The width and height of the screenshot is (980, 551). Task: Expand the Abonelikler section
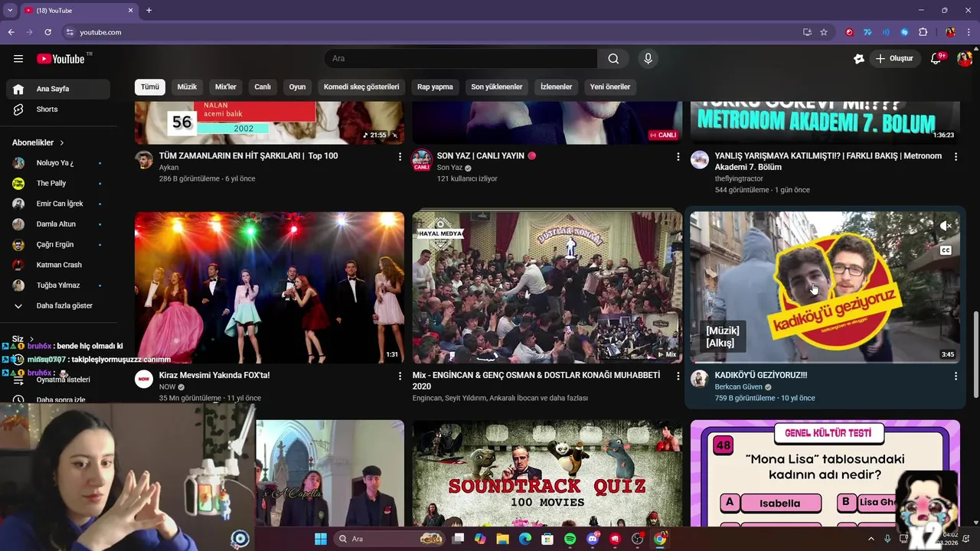(38, 142)
